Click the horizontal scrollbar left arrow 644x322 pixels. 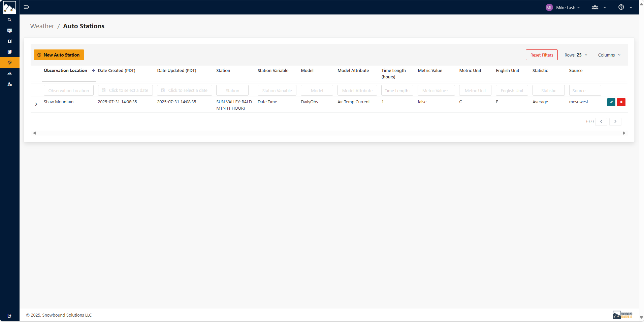34,133
